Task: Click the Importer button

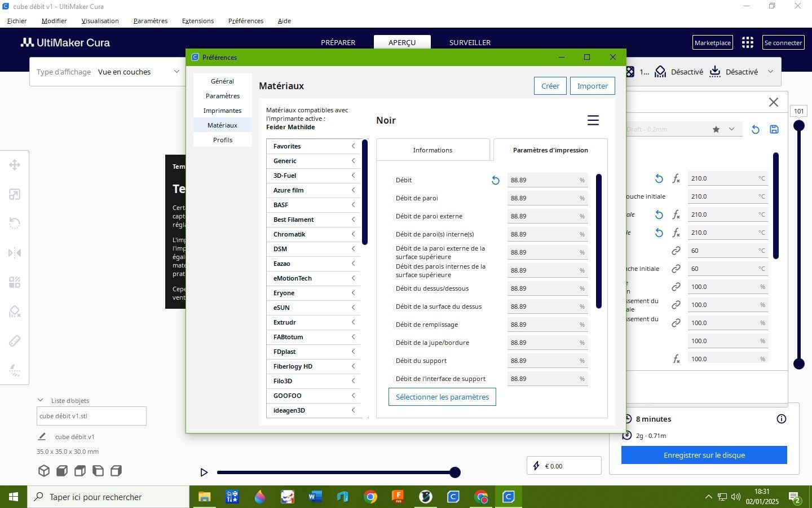Action: coord(592,86)
